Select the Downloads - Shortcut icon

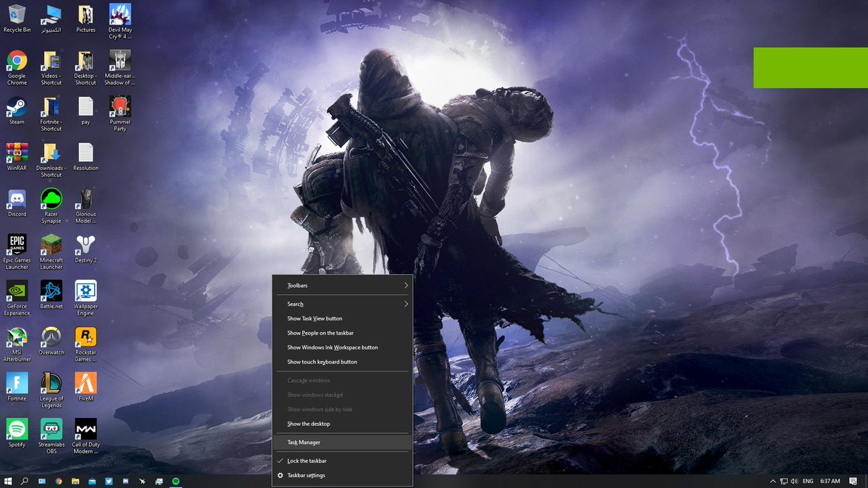click(51, 160)
